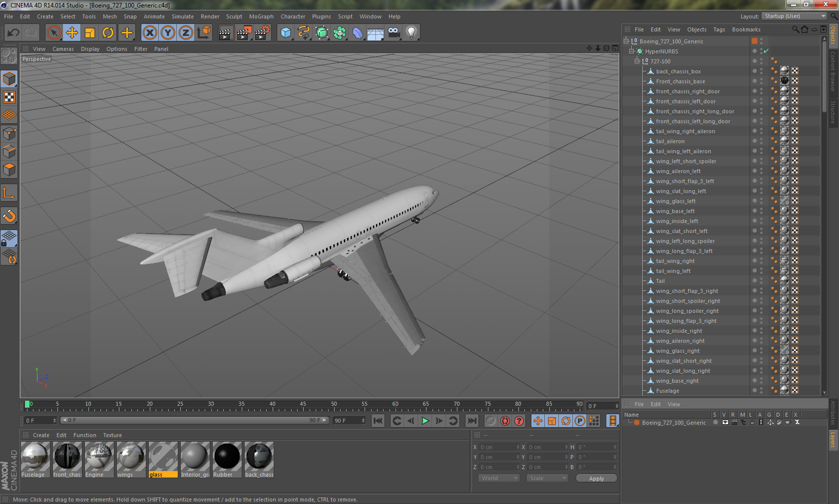839x504 pixels.
Task: Open viewport Cameras menu
Action: click(63, 49)
